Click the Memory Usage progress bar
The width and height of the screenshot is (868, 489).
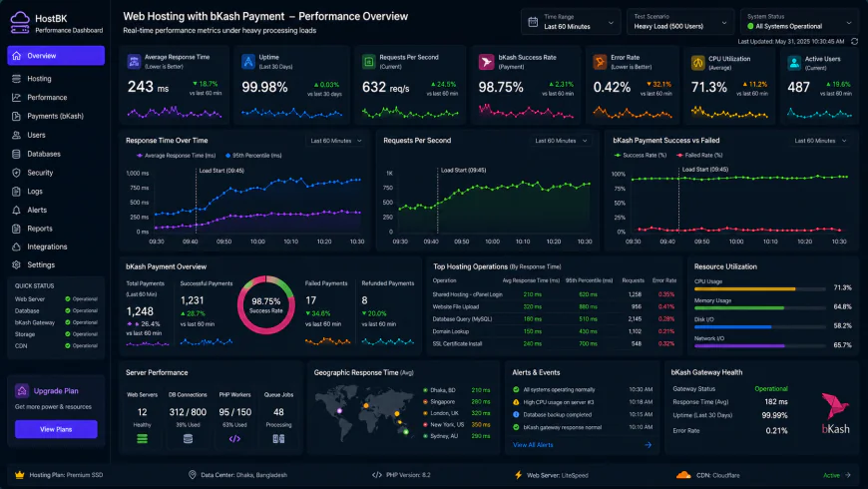point(760,308)
